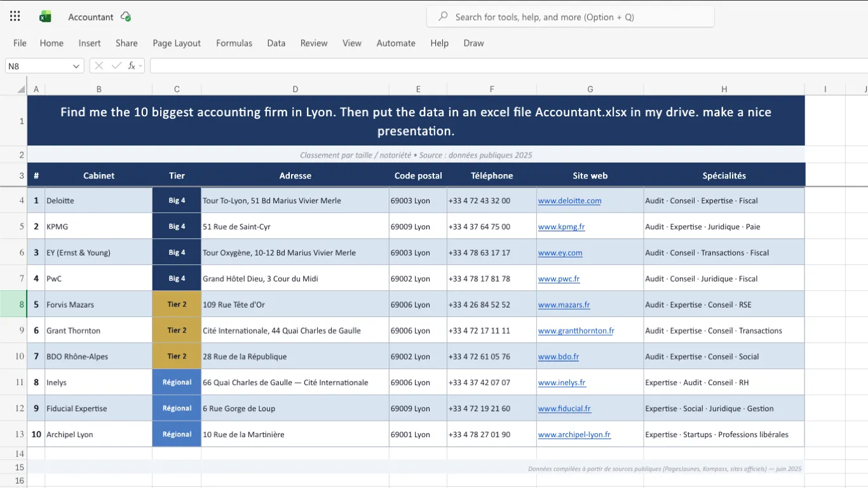Click the select all corner triangle

click(x=21, y=89)
